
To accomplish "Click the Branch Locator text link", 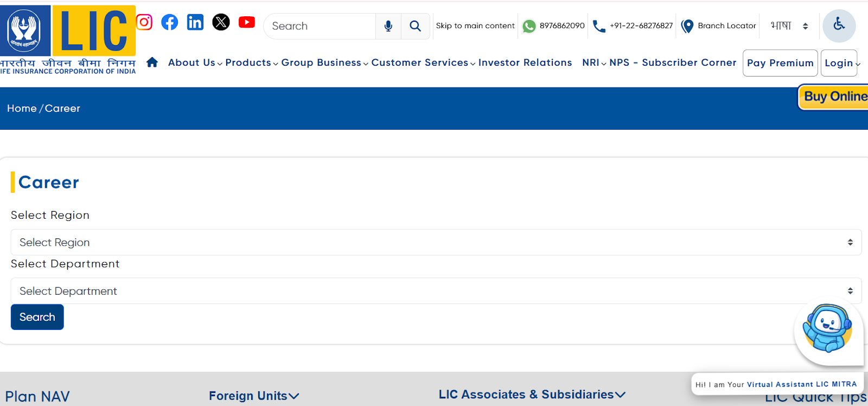I will tap(727, 26).
